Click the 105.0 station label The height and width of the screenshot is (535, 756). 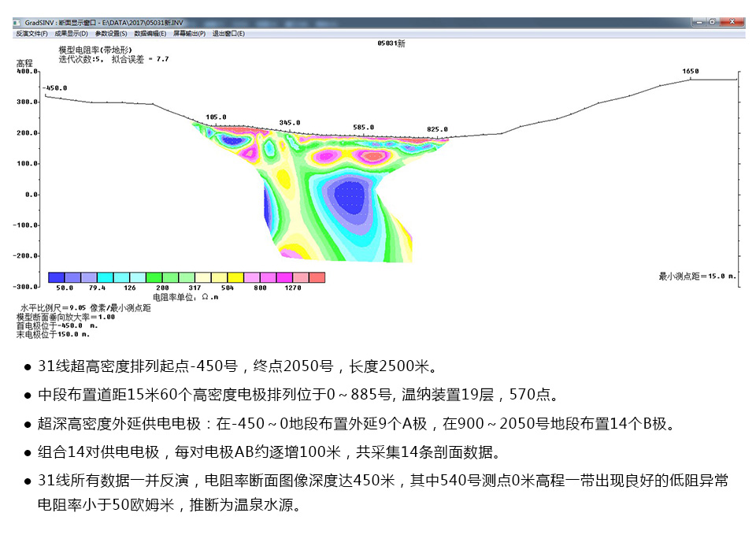[x=216, y=117]
